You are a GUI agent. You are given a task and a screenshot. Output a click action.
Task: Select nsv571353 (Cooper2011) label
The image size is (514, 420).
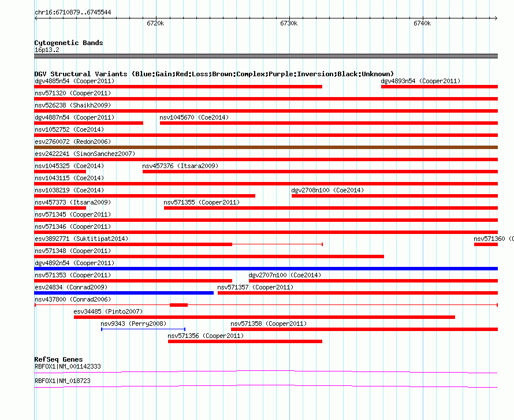(73, 275)
